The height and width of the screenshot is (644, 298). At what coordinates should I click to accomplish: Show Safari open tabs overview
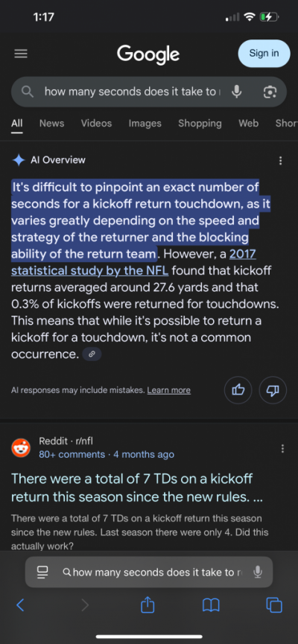tap(274, 605)
